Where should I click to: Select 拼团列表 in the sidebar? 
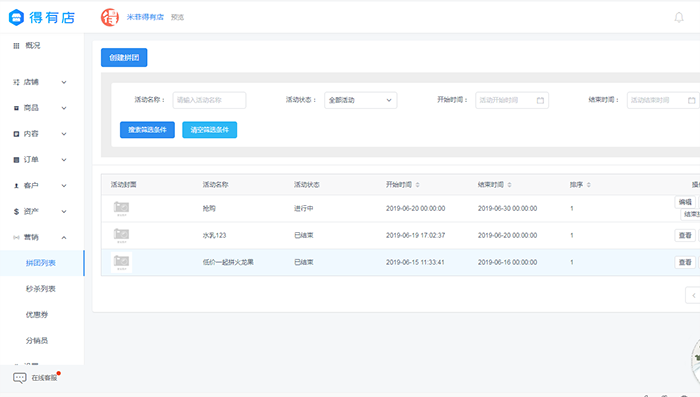click(42, 263)
